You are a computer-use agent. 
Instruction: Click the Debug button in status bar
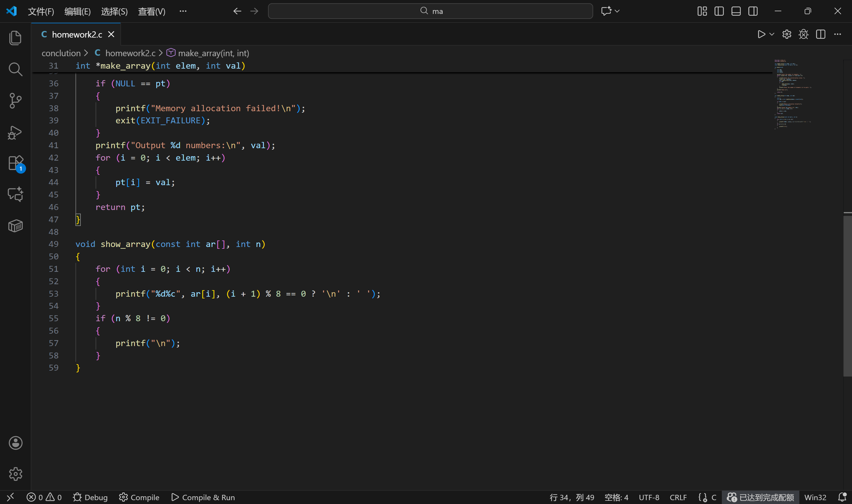(90, 497)
